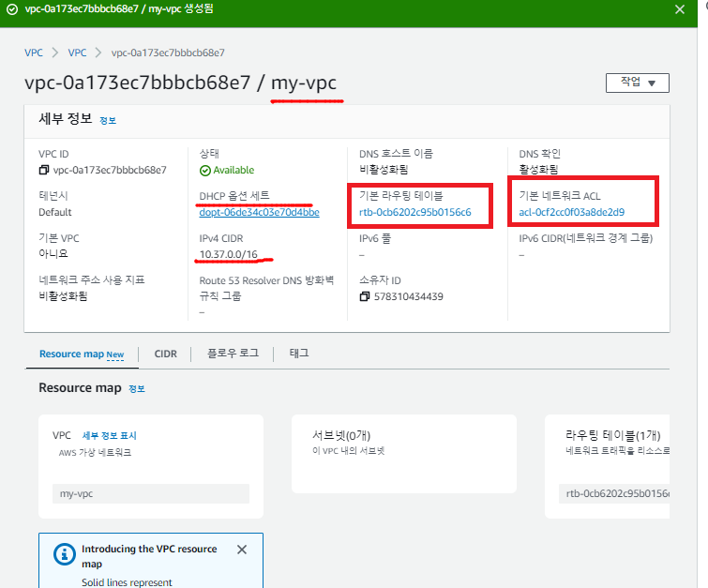Switch to the CIDR tab
Image resolution: width=708 pixels, height=588 pixels.
[x=166, y=354]
